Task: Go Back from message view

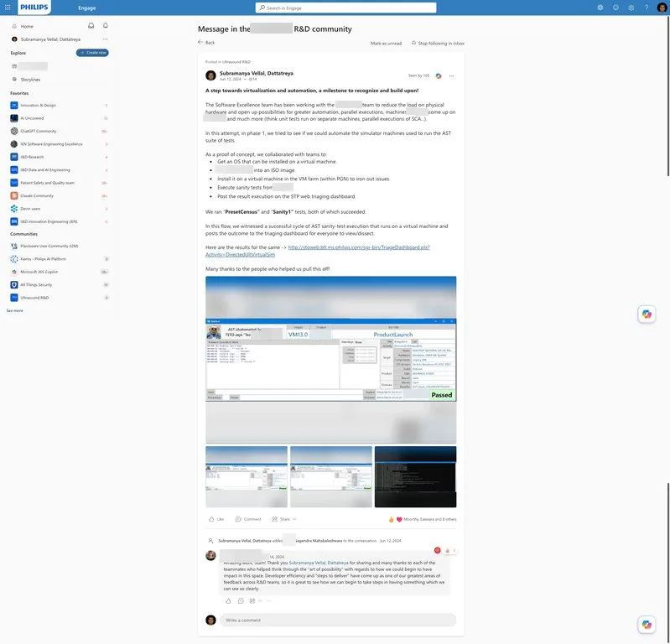Action: [206, 42]
